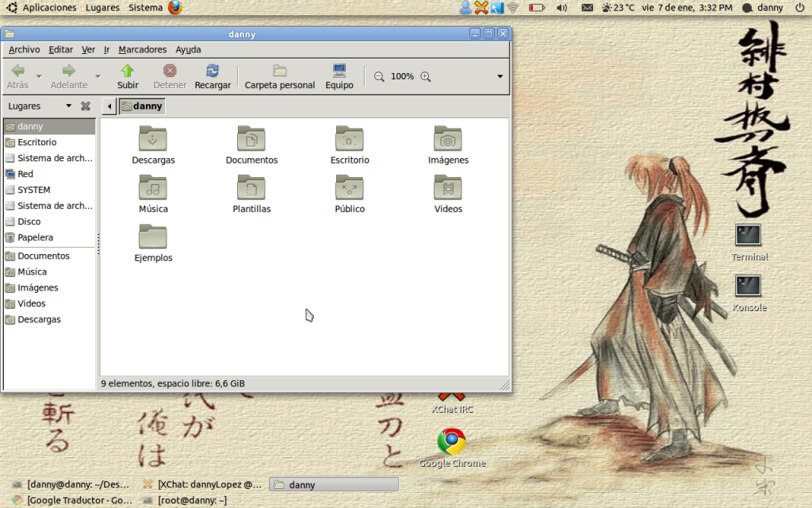Click the 100% zoom level
Viewport: 812px width, 508px height.
402,77
